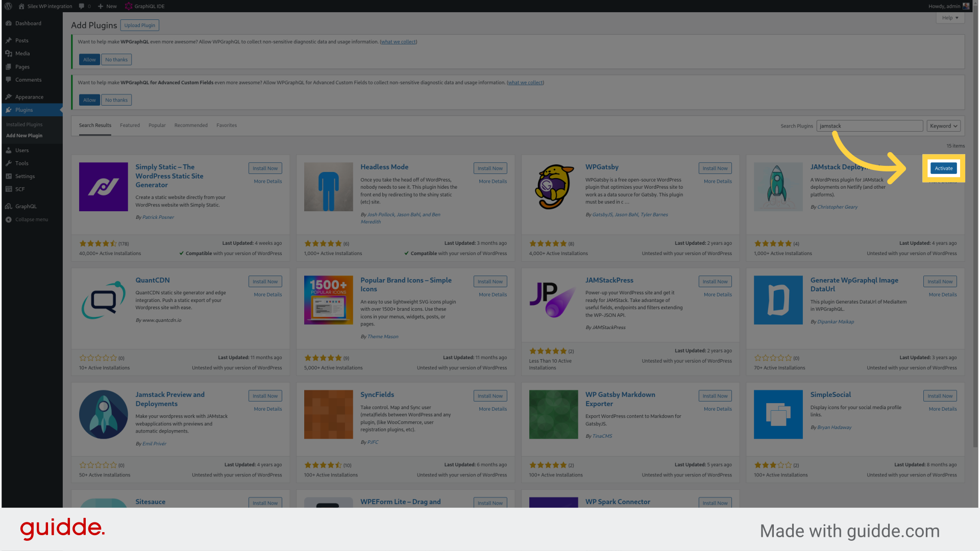Open the Jamstack Preview and Deployments title

point(170,399)
